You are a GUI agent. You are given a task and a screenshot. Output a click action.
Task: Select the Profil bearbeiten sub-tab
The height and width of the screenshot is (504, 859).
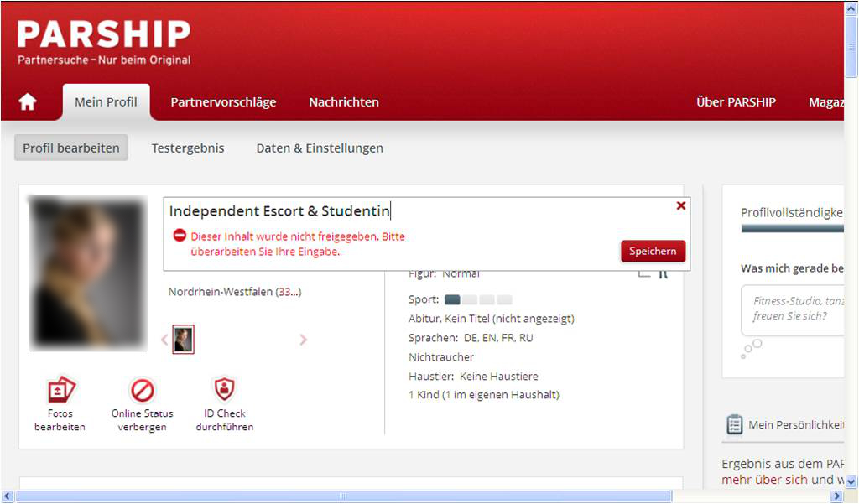click(71, 148)
